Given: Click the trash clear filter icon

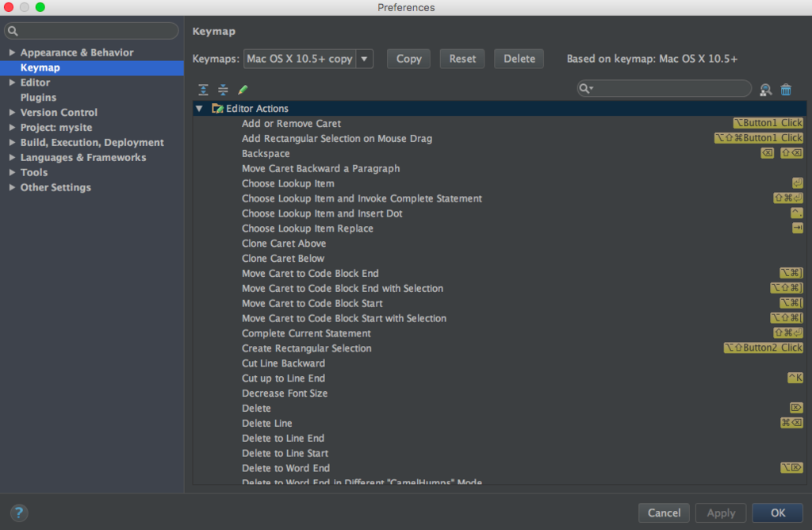Looking at the screenshot, I should (x=786, y=90).
